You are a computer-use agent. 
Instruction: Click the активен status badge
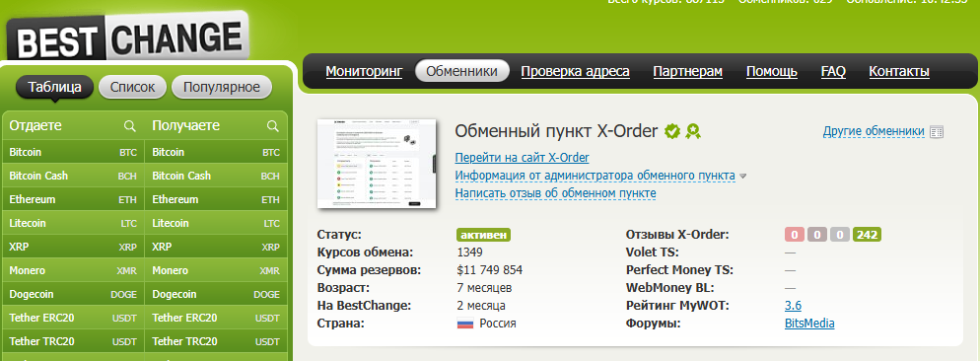484,236
